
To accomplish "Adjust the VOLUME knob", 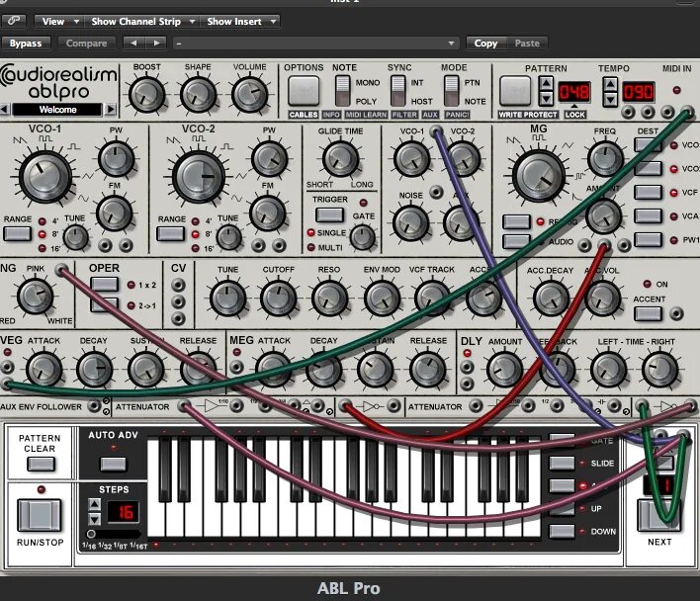I will click(x=249, y=94).
